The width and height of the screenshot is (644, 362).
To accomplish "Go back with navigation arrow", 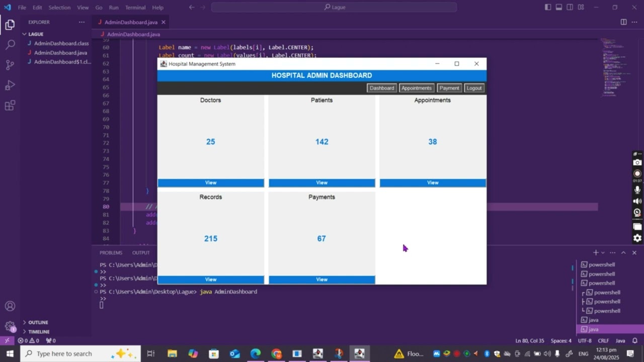I will point(191,8).
